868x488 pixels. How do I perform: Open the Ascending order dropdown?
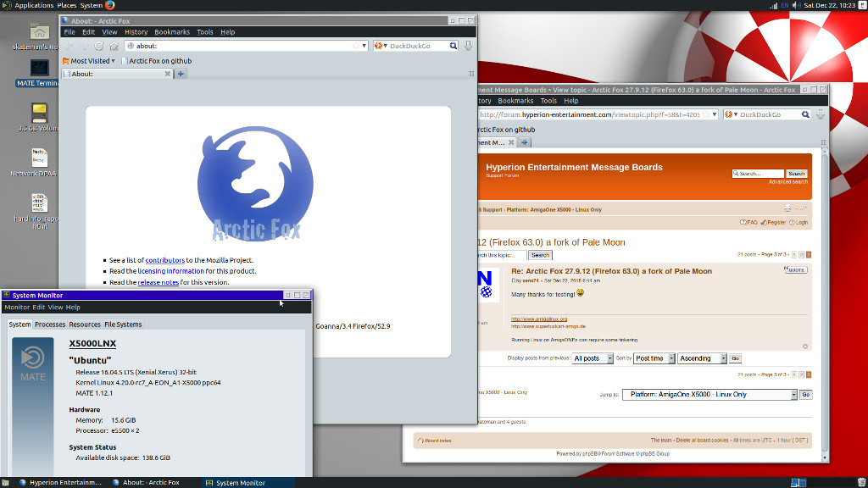(x=702, y=358)
